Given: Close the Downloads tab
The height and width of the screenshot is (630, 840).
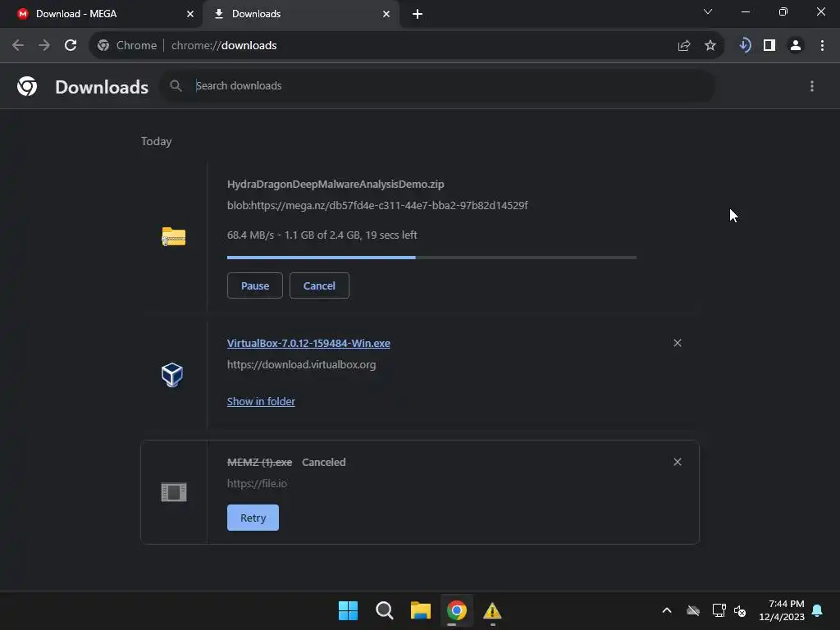Looking at the screenshot, I should pos(386,14).
